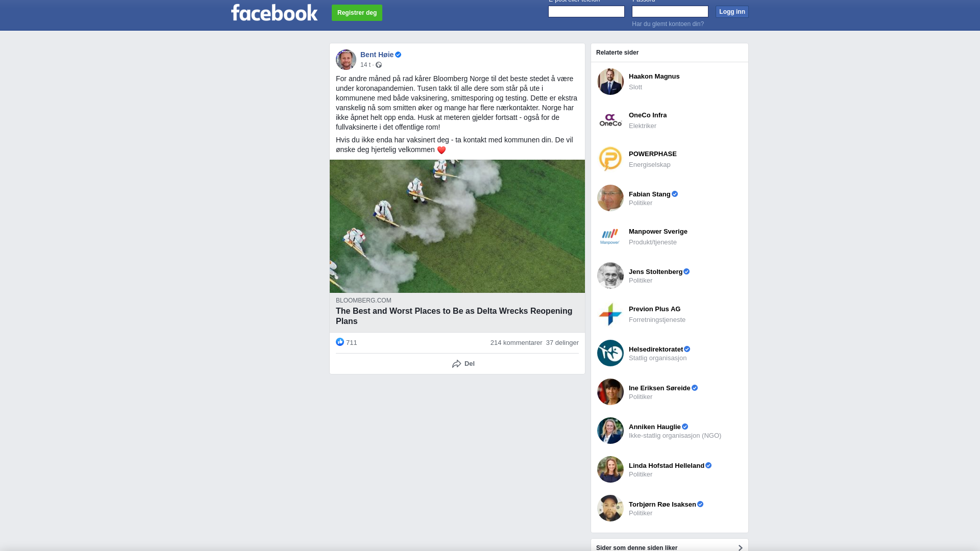Focus the password input field
The width and height of the screenshot is (980, 551).
coord(670,11)
